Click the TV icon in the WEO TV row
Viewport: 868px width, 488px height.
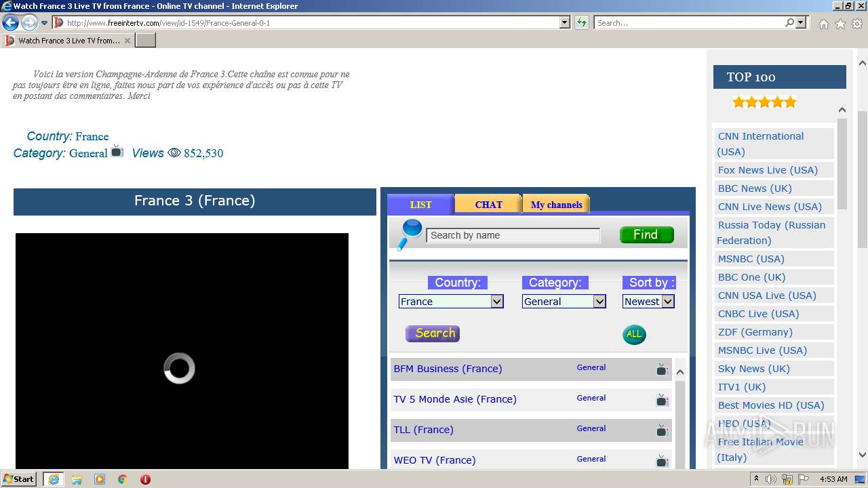click(662, 461)
